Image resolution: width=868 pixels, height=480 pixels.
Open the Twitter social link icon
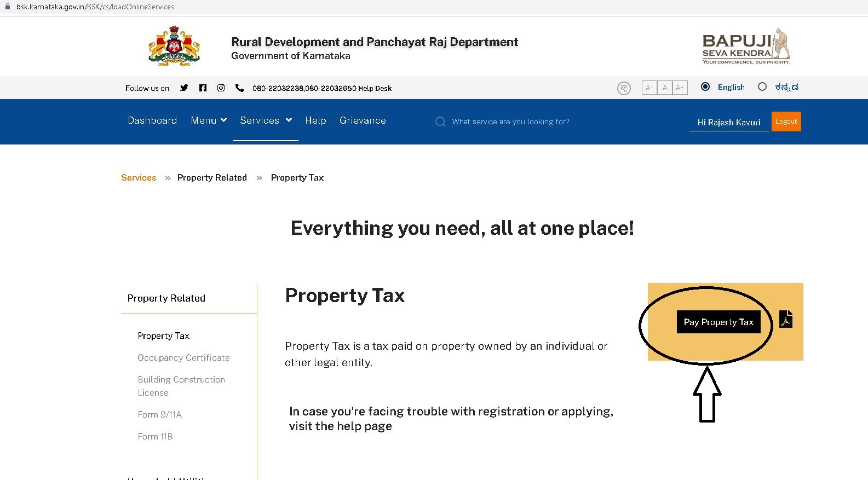point(184,88)
